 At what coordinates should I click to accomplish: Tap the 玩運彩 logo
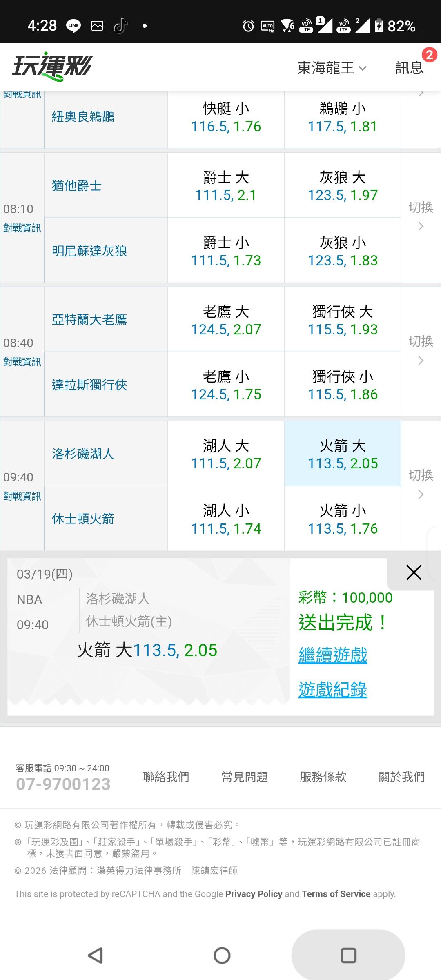click(52, 67)
